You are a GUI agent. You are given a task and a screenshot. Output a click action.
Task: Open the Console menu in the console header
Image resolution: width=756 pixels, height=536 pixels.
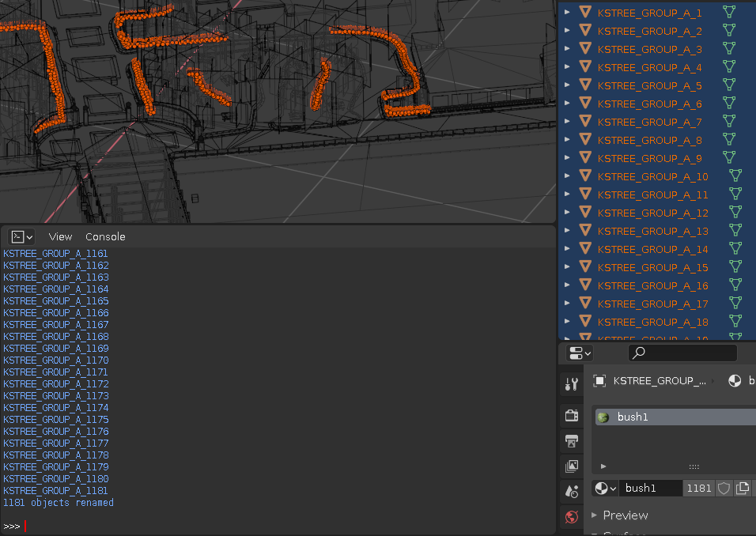[x=105, y=236]
